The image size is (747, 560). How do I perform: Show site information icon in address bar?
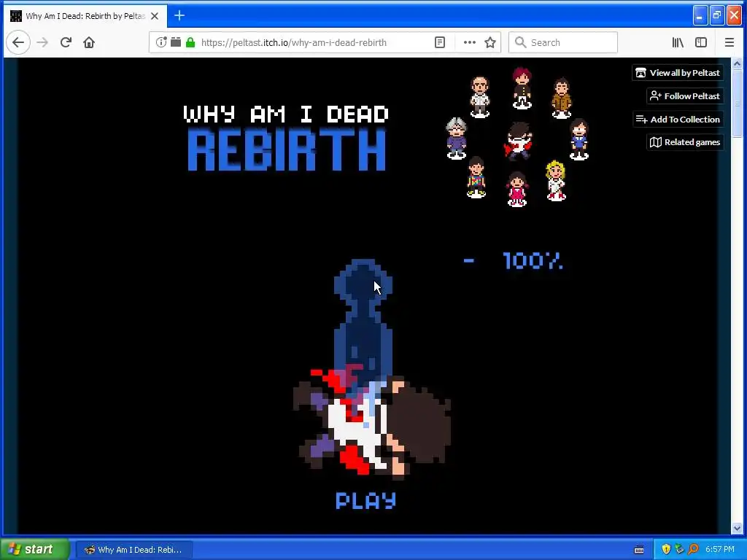pos(161,42)
